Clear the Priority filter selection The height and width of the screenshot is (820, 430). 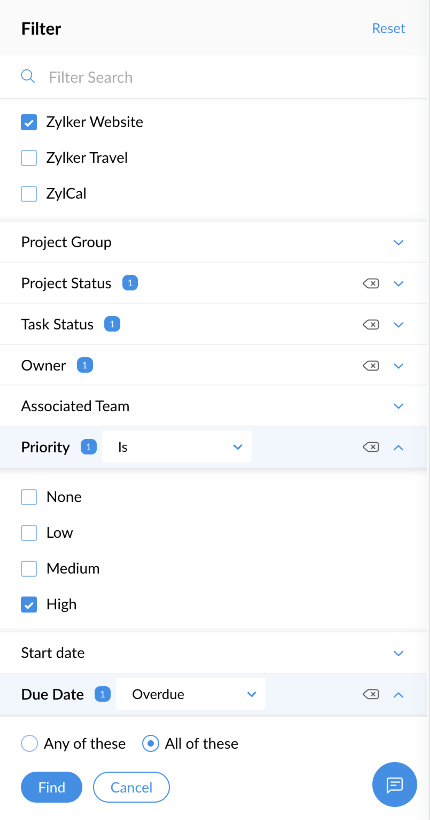coord(371,447)
